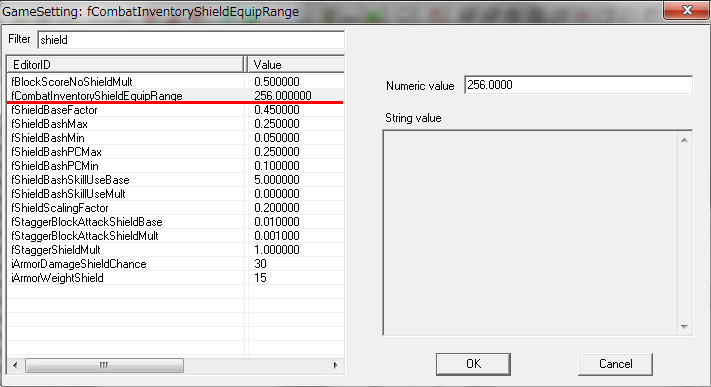Select the iArmorDamageShieldChance setting
The image size is (711, 387).
pyautogui.click(x=175, y=264)
